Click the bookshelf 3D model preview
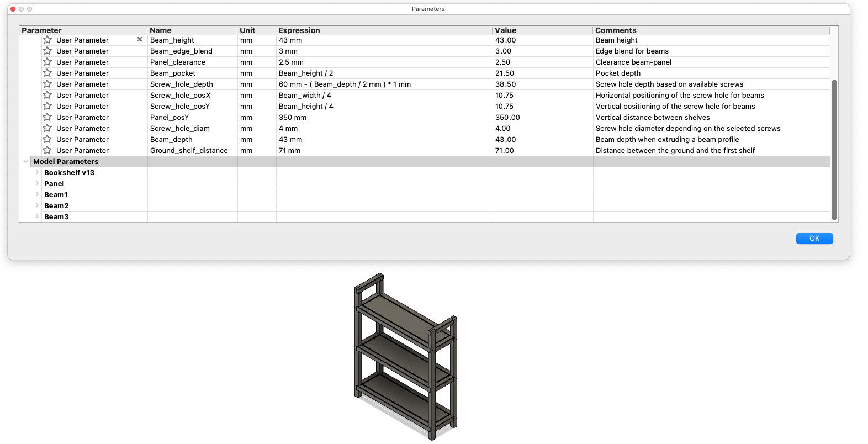 pos(406,356)
